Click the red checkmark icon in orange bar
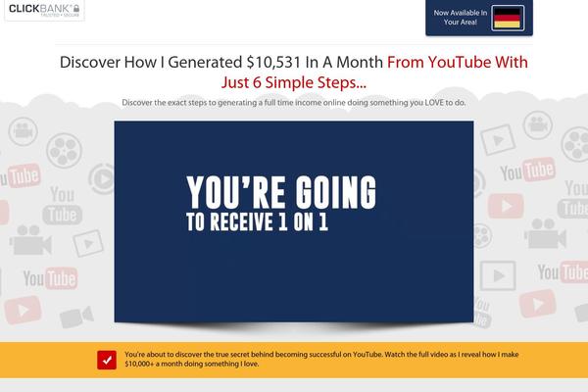 coord(107,360)
